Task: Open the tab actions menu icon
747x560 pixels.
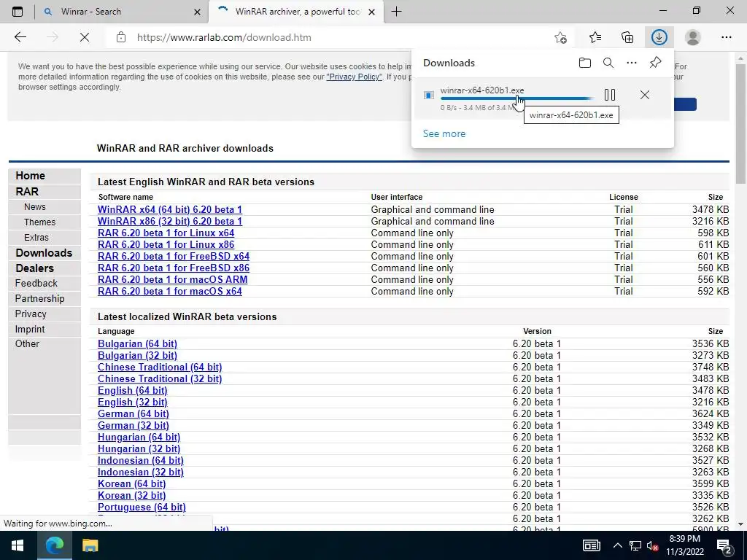Action: point(18,12)
